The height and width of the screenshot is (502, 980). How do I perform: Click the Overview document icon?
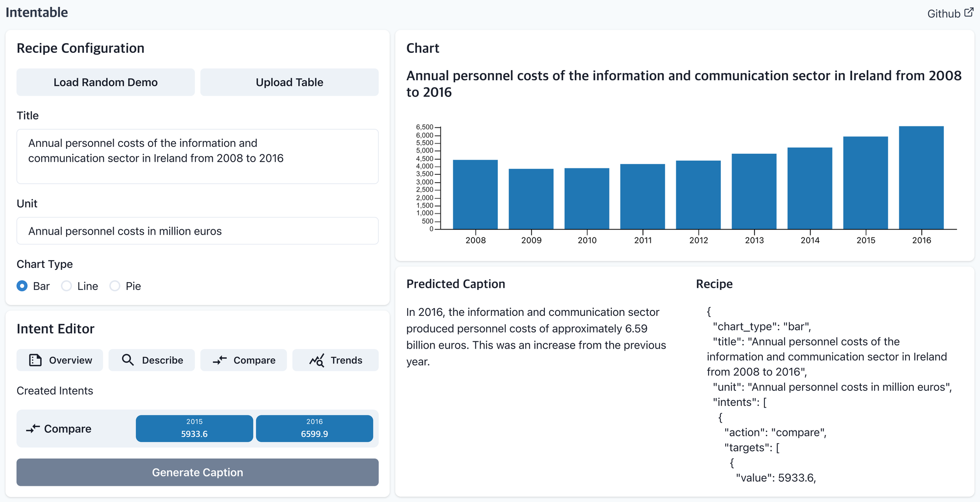[35, 360]
